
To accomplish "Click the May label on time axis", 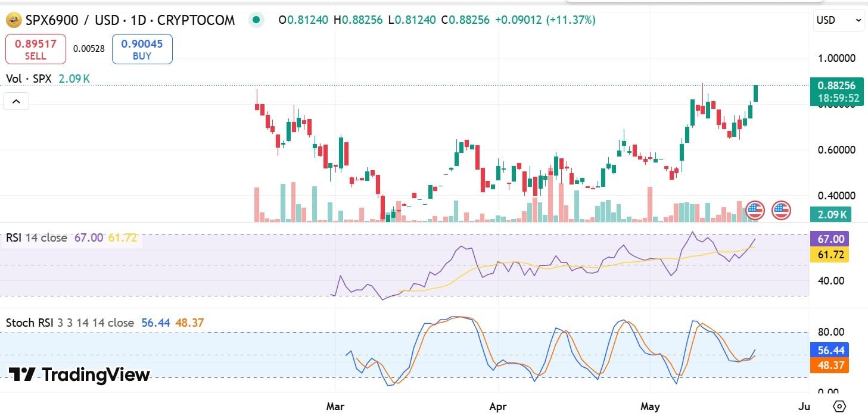I will click(650, 407).
